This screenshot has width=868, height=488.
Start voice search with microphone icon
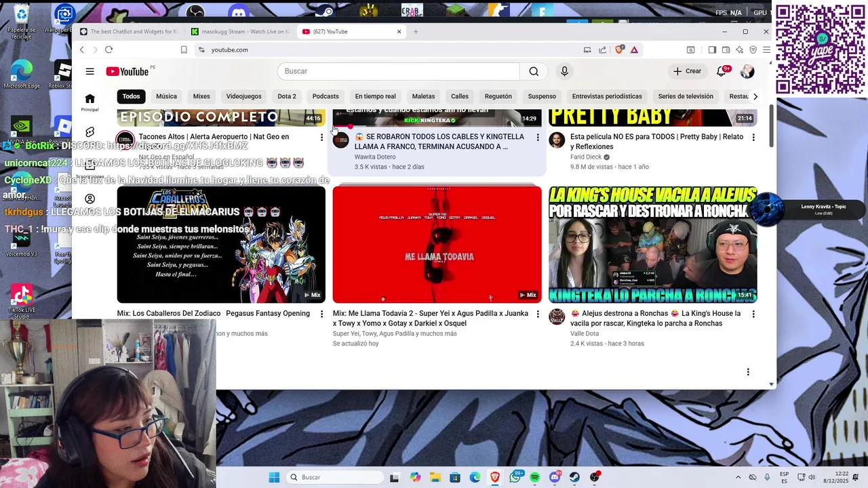click(x=564, y=71)
